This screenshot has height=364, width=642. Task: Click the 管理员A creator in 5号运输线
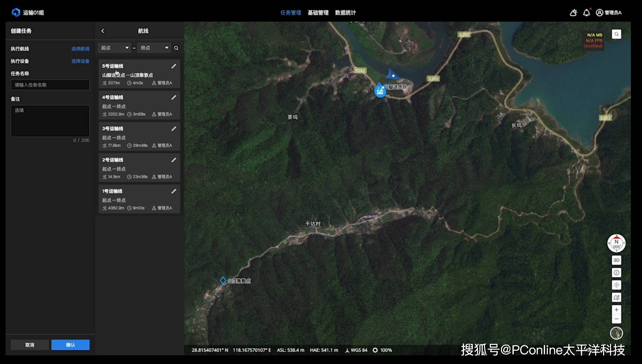pyautogui.click(x=162, y=83)
